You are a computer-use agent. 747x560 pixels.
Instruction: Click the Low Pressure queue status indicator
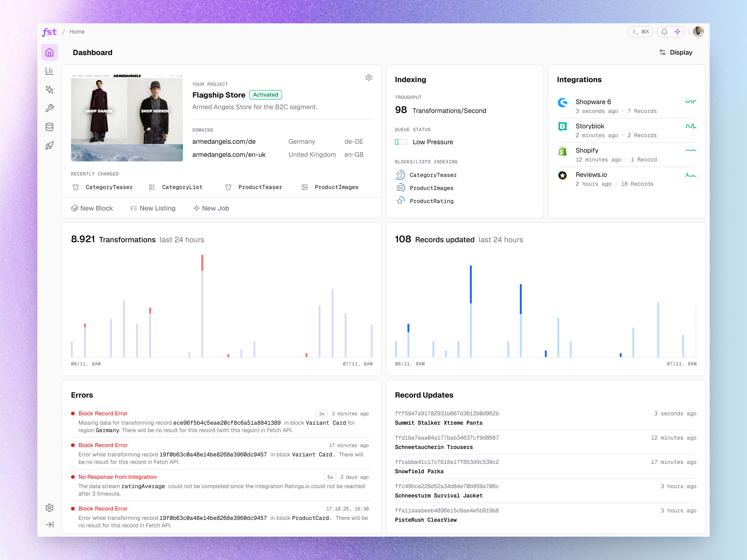click(x=424, y=142)
